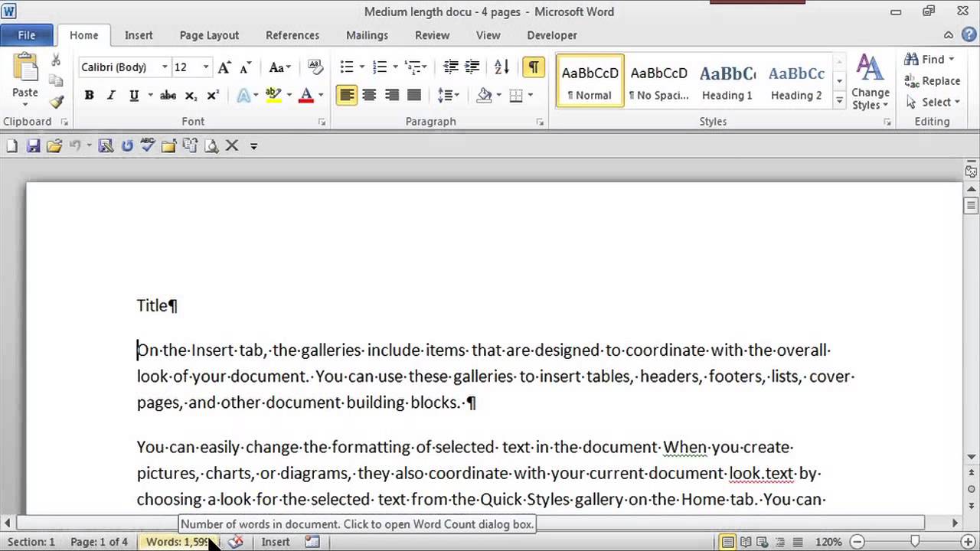Click the Replace button
Viewport: 980px width, 551px height.
pos(932,80)
